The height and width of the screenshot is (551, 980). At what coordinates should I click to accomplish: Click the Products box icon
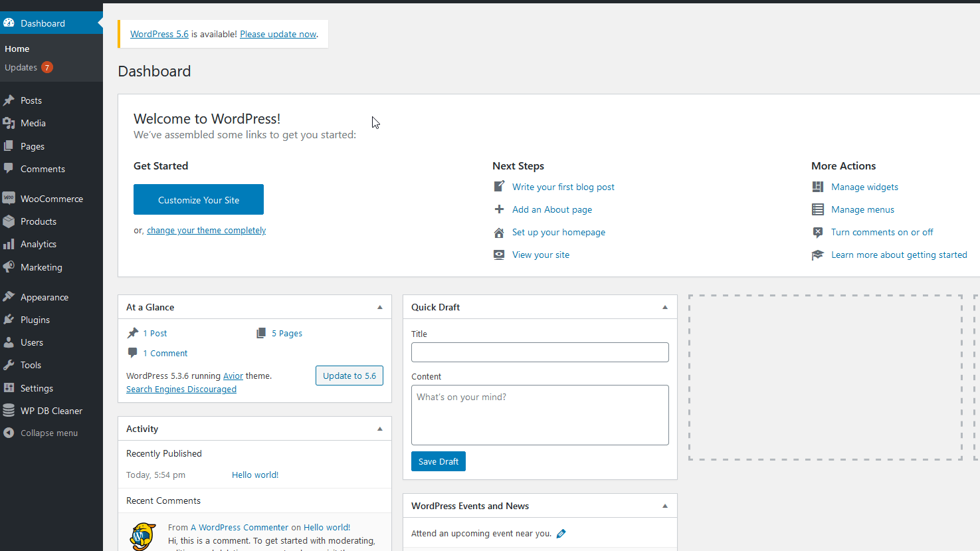[9, 221]
